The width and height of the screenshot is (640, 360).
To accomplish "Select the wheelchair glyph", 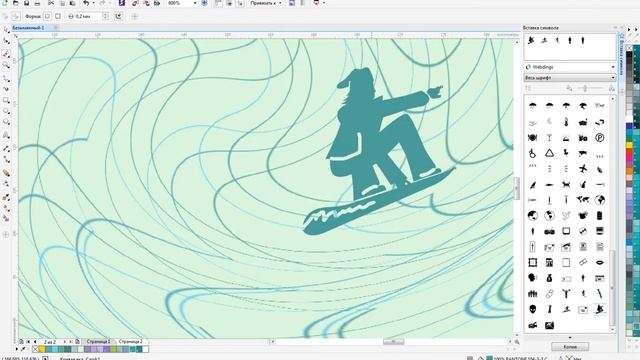I will coord(532,153).
